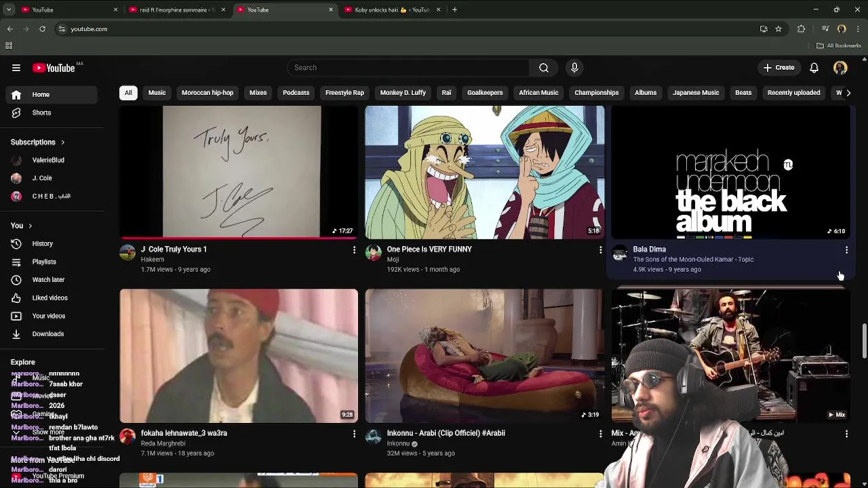Screen dimensions: 868x488
Task: Select the All filter chip
Action: [128, 93]
